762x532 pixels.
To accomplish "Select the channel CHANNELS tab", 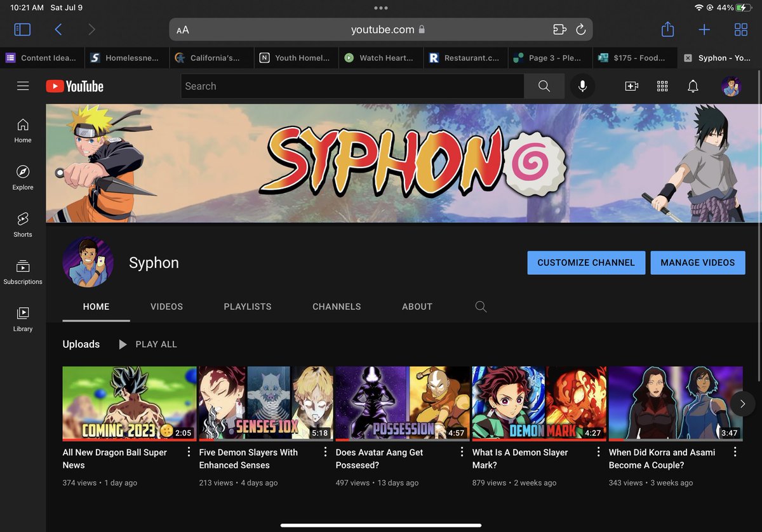I will coord(337,307).
